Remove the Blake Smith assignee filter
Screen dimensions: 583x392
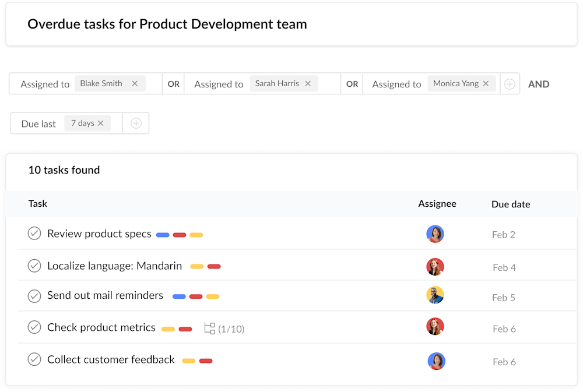click(x=135, y=83)
